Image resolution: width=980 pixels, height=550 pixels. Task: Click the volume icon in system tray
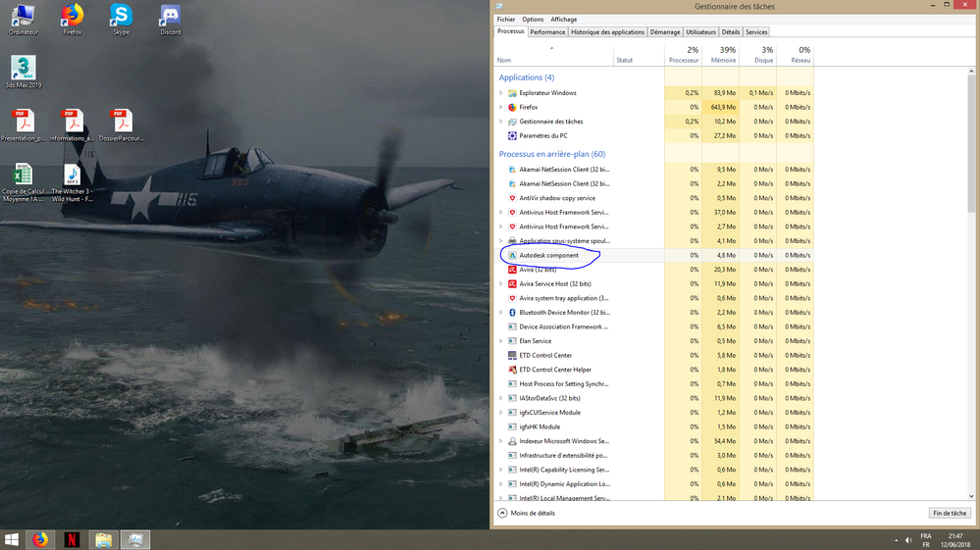pyautogui.click(x=908, y=540)
